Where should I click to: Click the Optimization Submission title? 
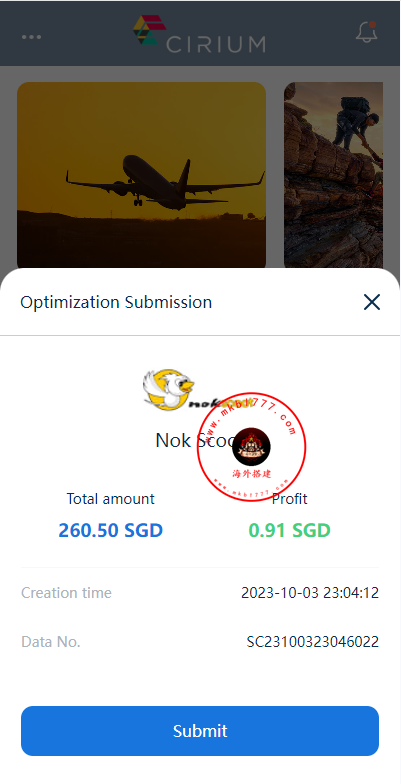point(116,302)
